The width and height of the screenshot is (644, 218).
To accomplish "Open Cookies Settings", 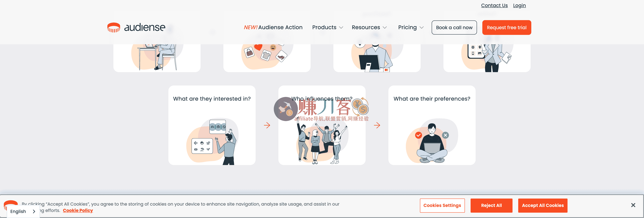I will [442, 205].
